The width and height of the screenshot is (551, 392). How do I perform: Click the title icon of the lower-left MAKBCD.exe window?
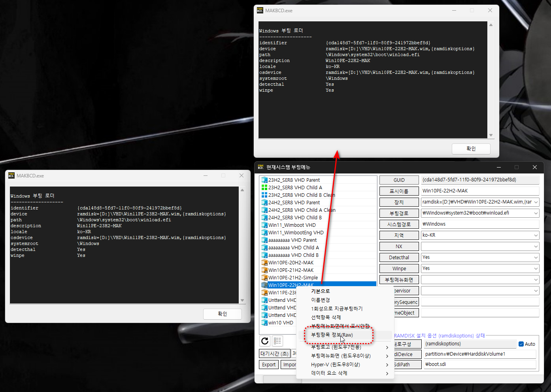point(11,175)
